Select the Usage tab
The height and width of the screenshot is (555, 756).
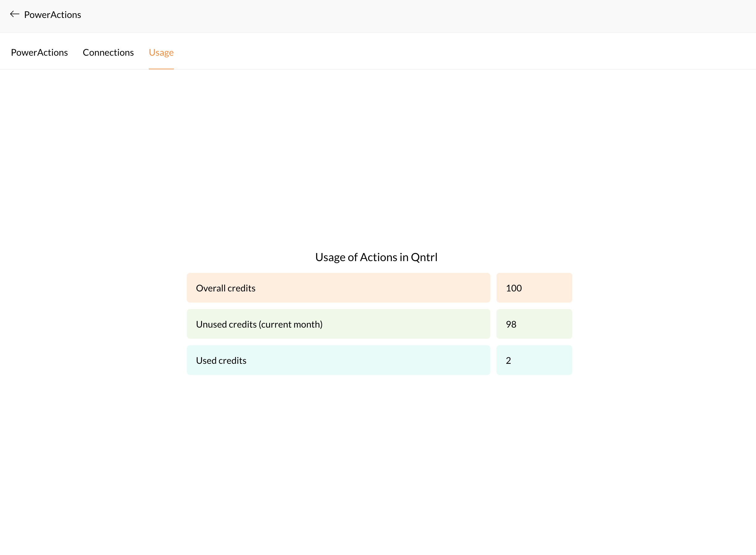pos(161,52)
